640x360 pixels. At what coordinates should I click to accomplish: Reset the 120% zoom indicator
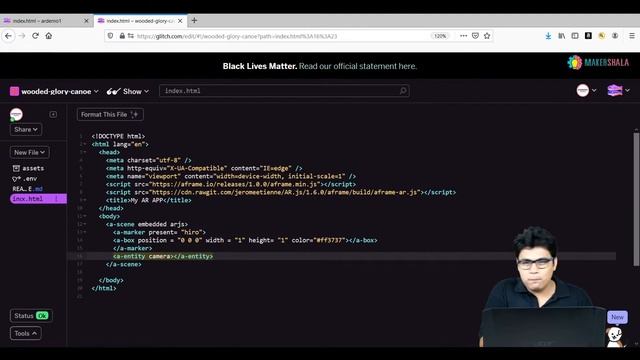point(440,36)
